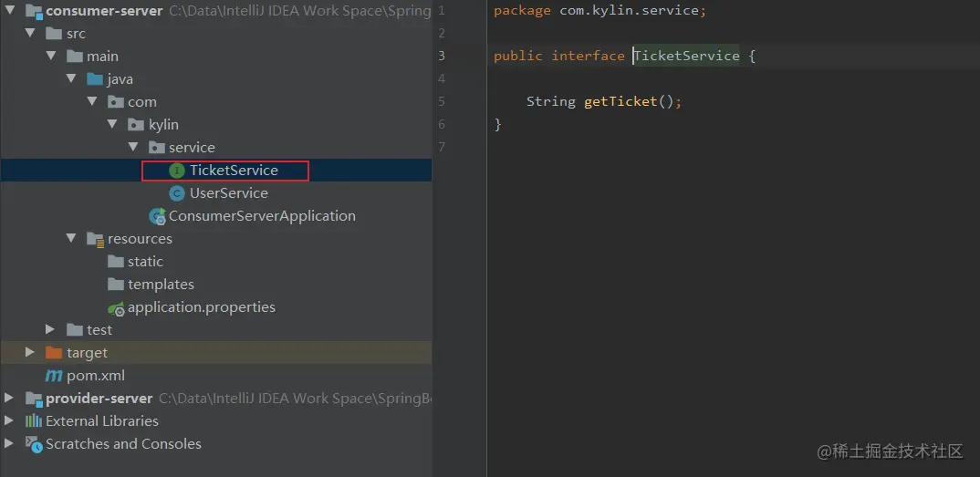Click the getTicket method name
980x477 pixels.
[x=620, y=102]
